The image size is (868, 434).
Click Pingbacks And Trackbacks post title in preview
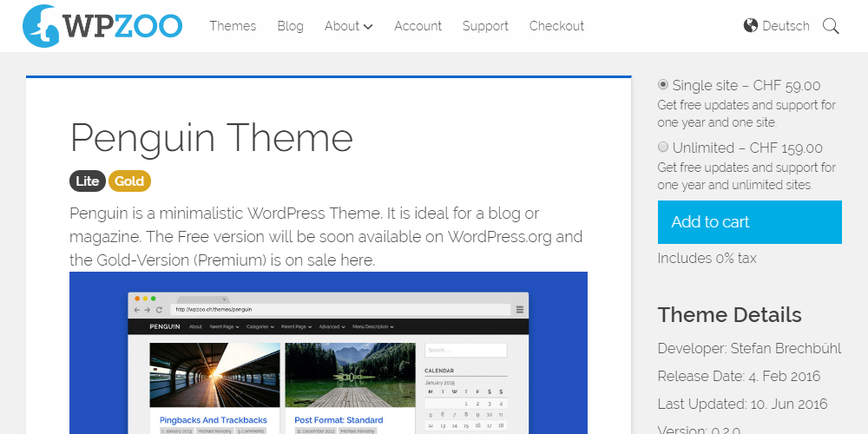tap(214, 420)
